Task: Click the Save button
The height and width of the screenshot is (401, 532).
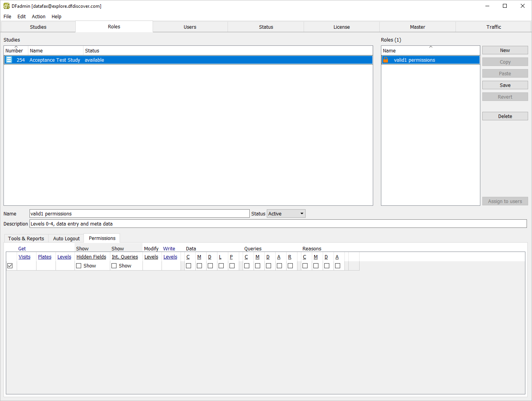Action: point(505,85)
